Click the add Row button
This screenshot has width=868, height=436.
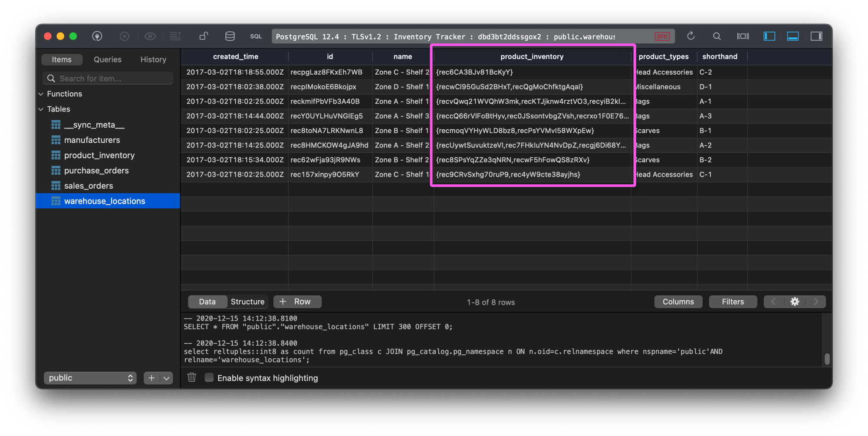click(297, 302)
